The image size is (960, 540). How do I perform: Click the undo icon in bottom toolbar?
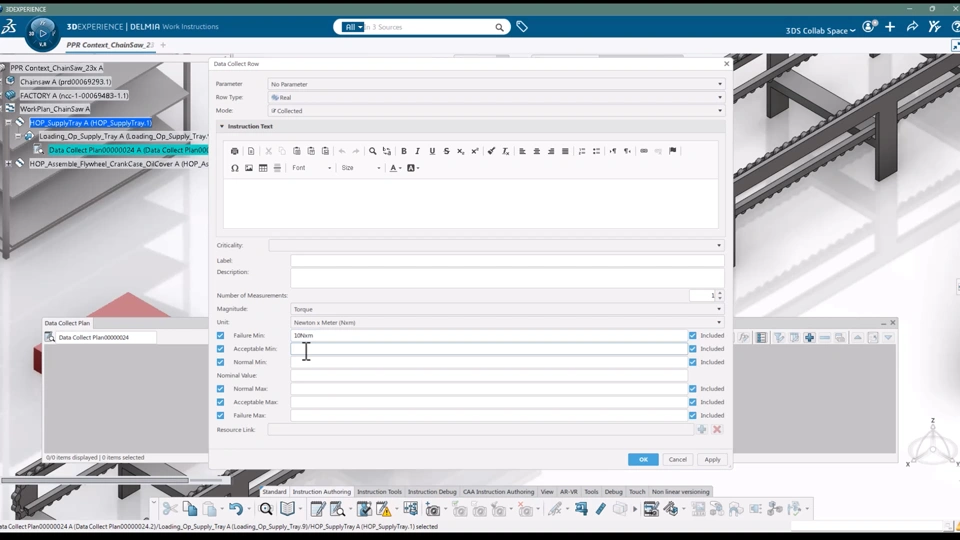tap(235, 509)
